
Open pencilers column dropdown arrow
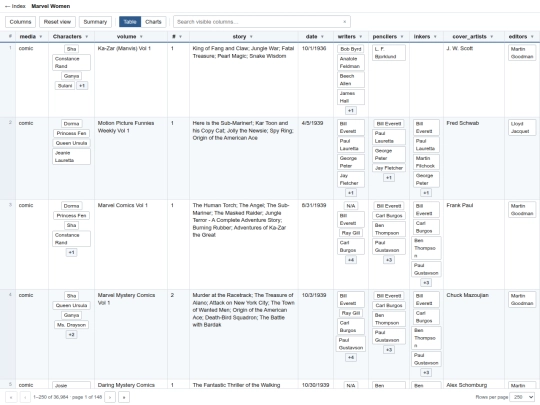click(x=402, y=37)
